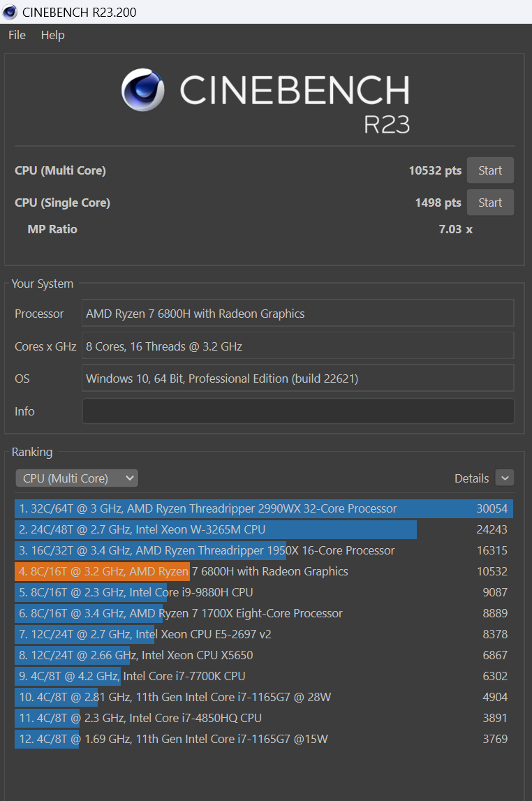Expand the Details dropdown arrow
Image resolution: width=532 pixels, height=801 pixels.
(x=505, y=478)
